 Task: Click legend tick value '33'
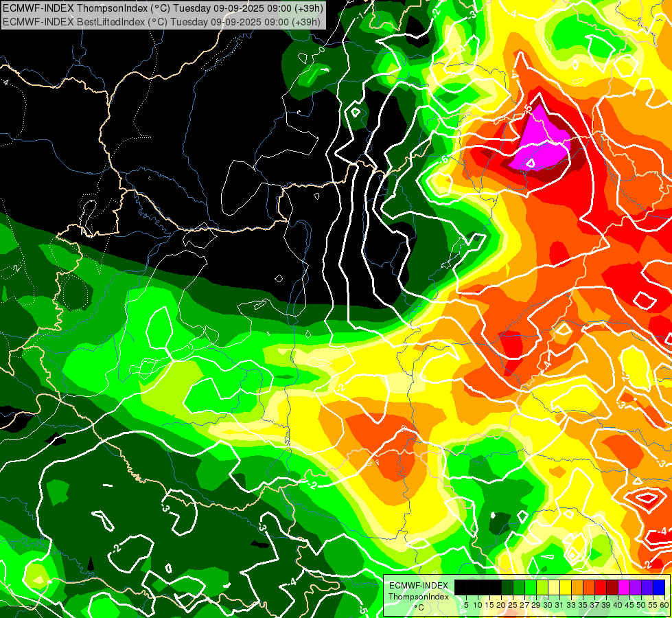click(x=571, y=605)
